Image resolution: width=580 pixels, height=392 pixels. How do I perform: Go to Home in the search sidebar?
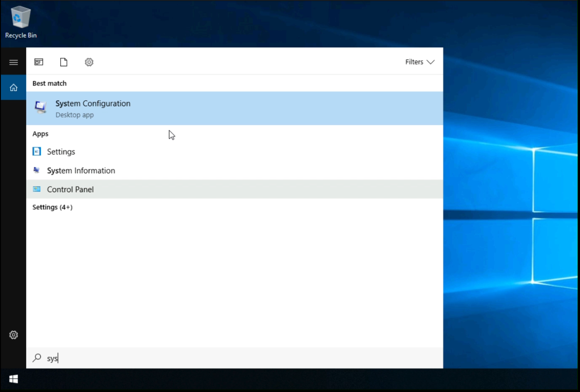pos(13,87)
